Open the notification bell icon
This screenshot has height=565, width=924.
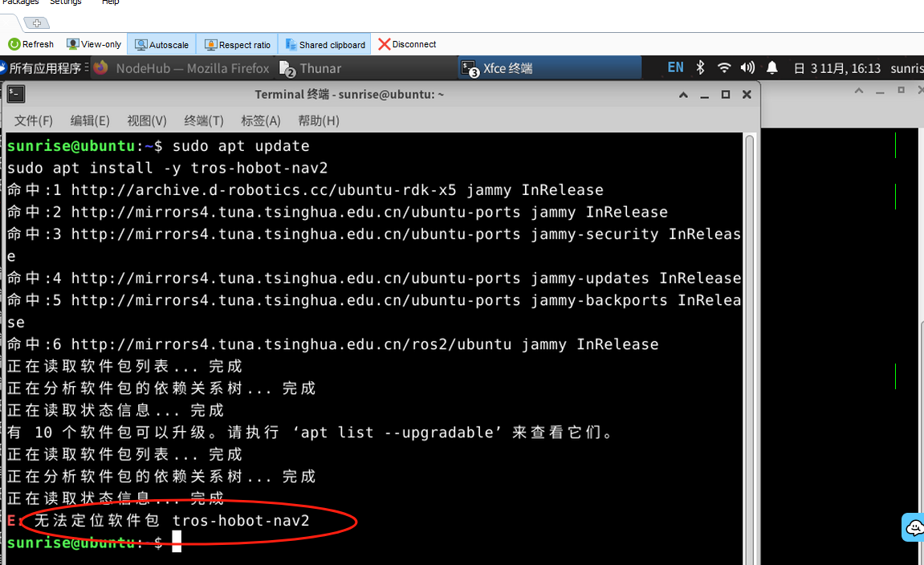tap(772, 67)
